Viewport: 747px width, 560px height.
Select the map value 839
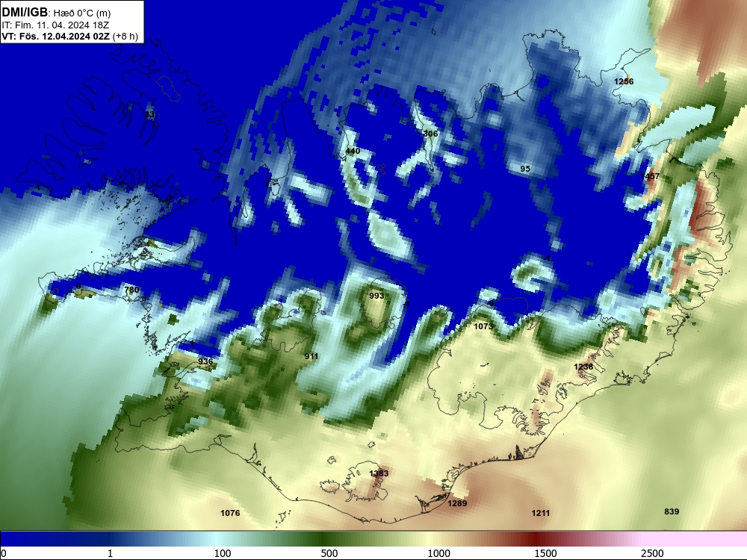point(672,511)
